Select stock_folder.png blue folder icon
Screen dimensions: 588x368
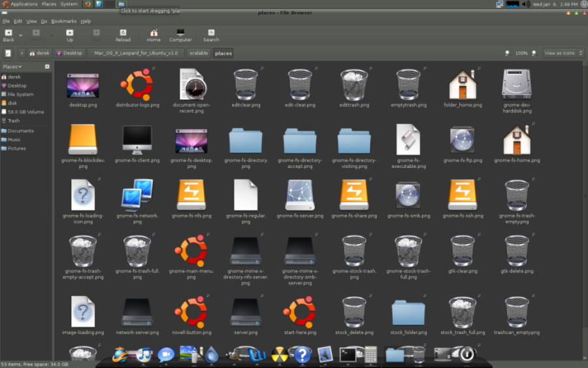click(x=408, y=313)
